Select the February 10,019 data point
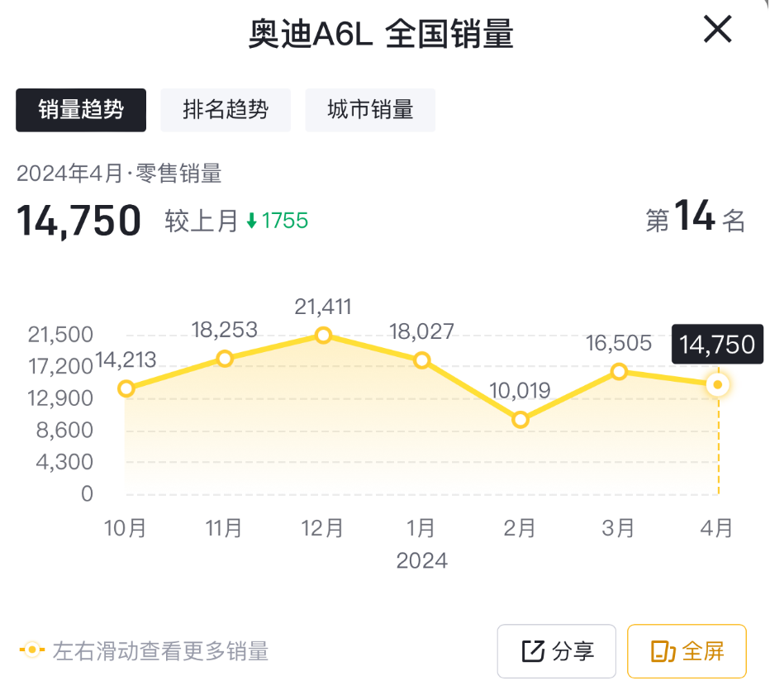Viewport: 770px width, 700px height. point(520,420)
